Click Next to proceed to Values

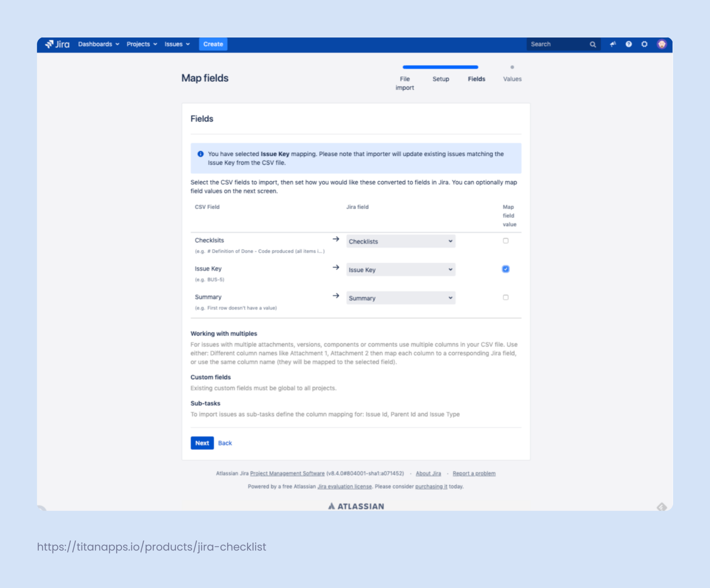[202, 443]
